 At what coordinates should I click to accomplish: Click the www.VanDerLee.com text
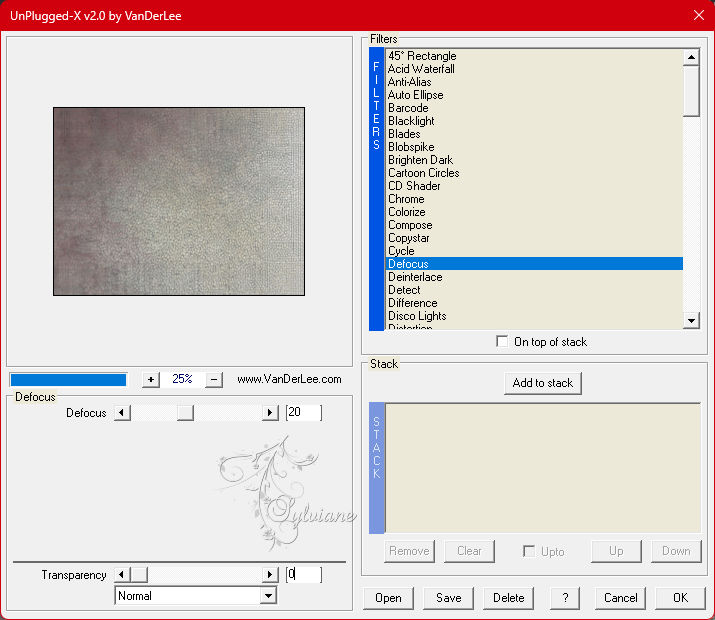pos(289,379)
